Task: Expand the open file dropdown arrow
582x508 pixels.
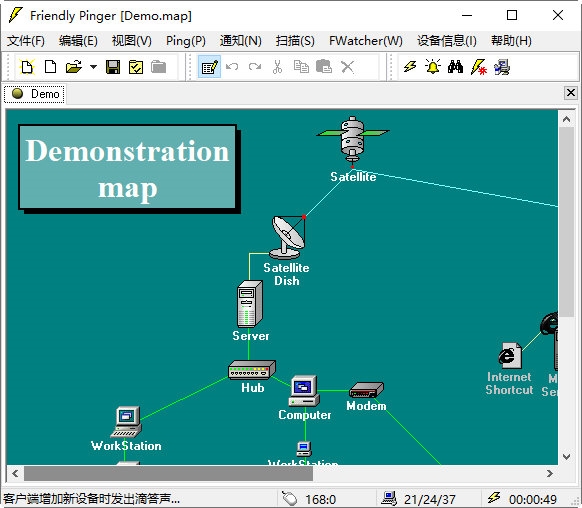Action: (94, 67)
